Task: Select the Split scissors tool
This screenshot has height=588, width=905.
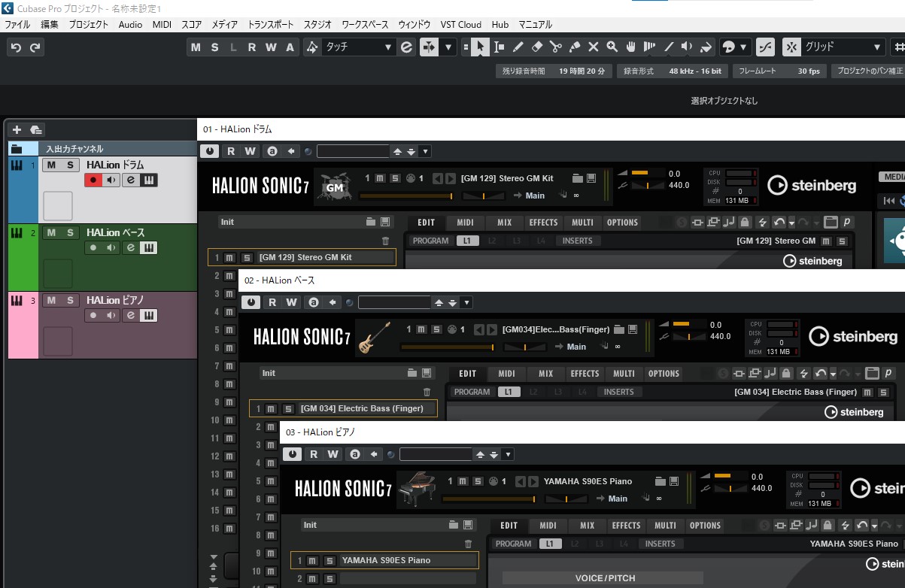Action: coord(555,47)
